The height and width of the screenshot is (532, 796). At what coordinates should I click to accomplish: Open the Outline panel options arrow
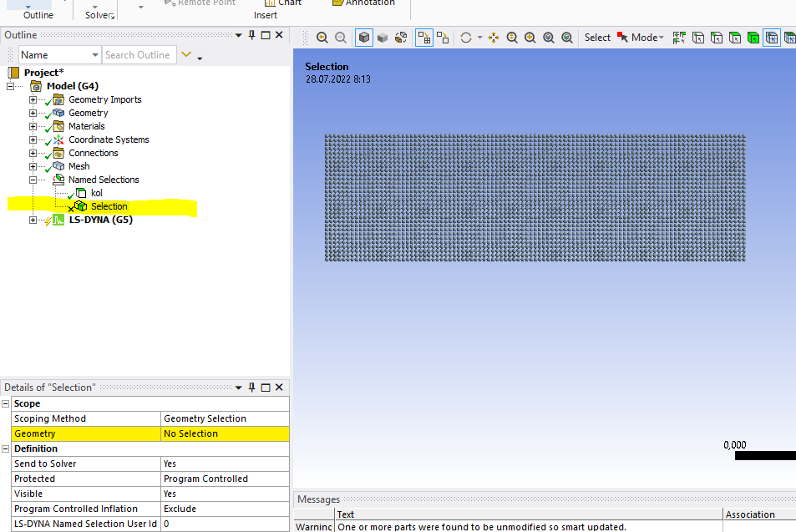click(x=238, y=35)
